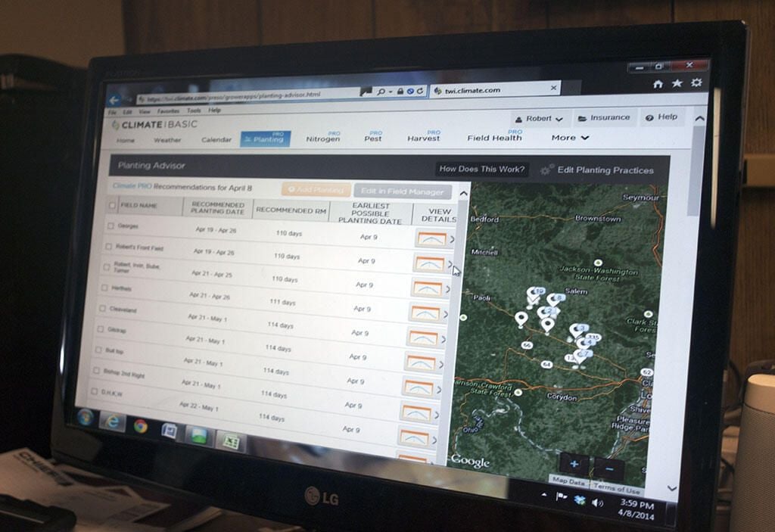Click the browser Home icon
The height and width of the screenshot is (532, 775).
(658, 84)
